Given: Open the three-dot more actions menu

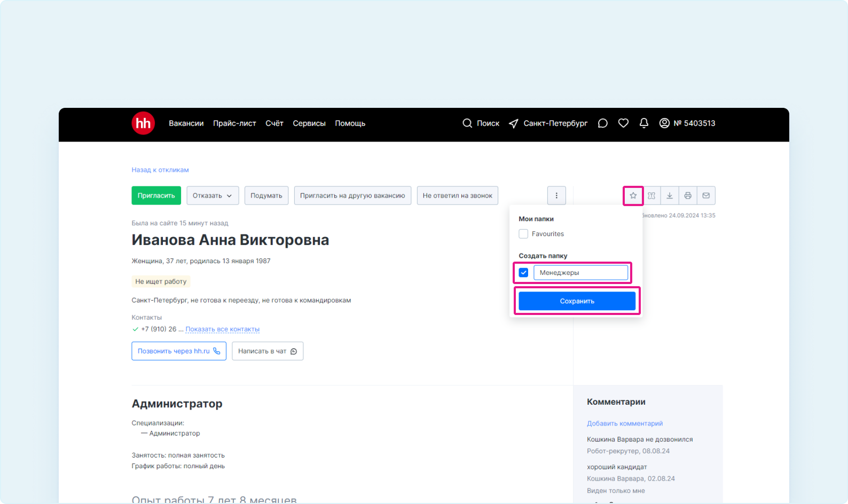Looking at the screenshot, I should (x=556, y=195).
